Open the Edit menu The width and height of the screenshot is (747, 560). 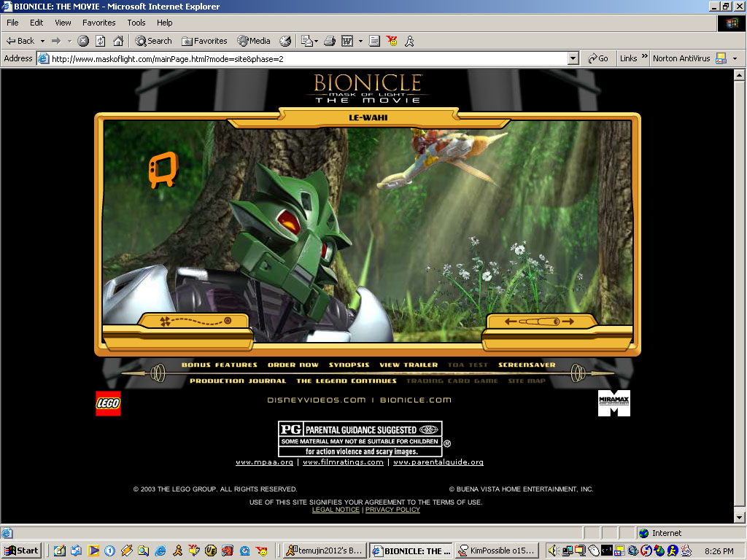[36, 23]
